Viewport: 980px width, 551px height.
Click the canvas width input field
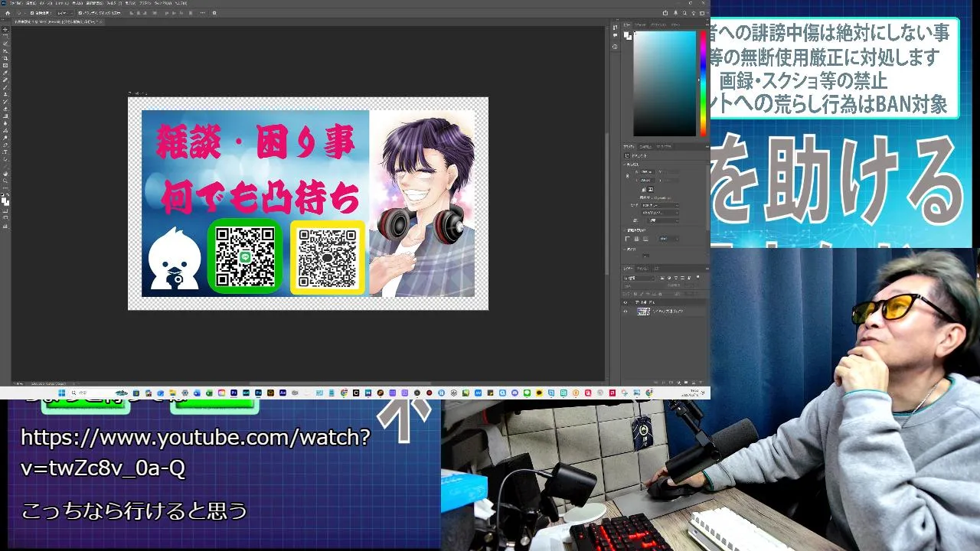pos(648,171)
